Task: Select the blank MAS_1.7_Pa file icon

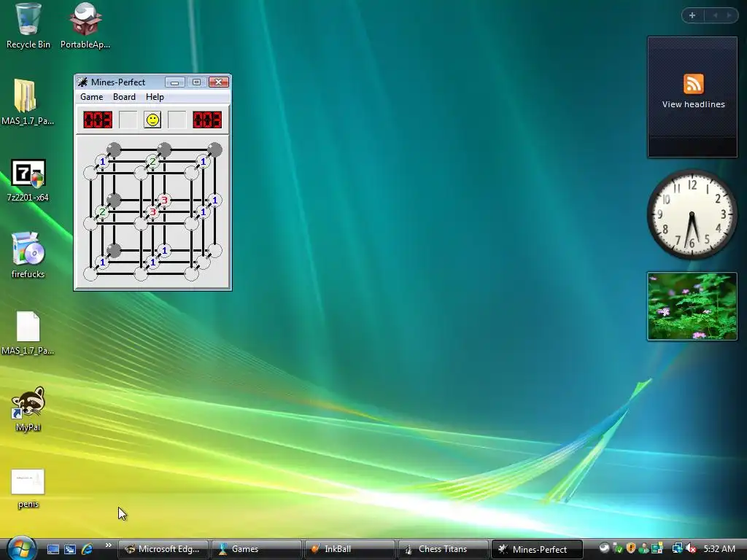Action: pos(28,332)
